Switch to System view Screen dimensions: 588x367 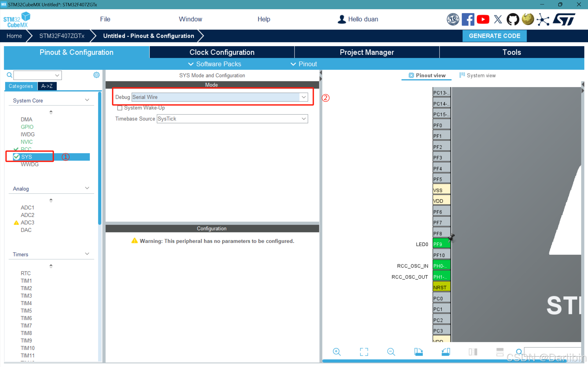(478, 76)
